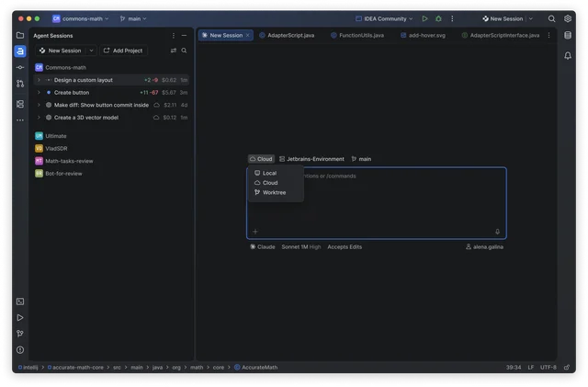Screen dimensions: 588x387
Task: Open New Session dropdown arrow in sessions panel
Action: point(91,51)
